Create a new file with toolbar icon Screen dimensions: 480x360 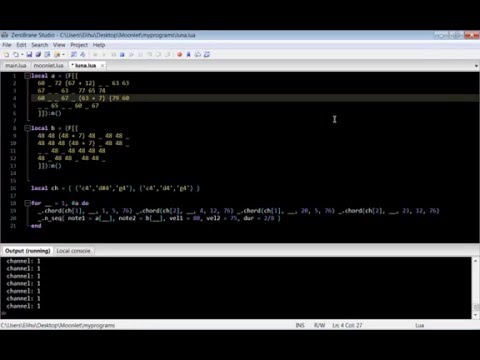(6, 54)
